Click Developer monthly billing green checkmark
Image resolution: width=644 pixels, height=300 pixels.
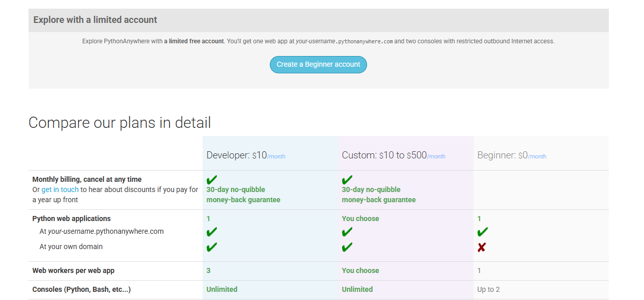click(x=212, y=179)
